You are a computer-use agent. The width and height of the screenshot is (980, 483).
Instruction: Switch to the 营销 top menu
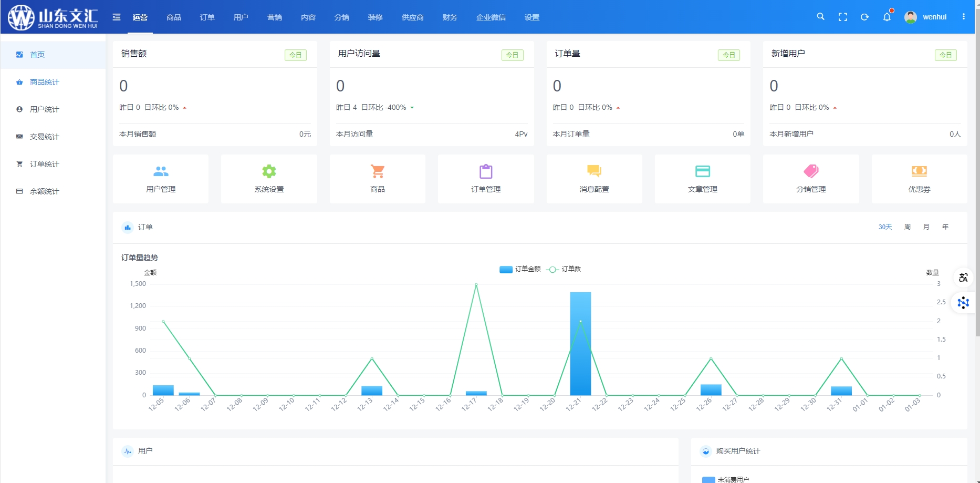click(x=275, y=17)
